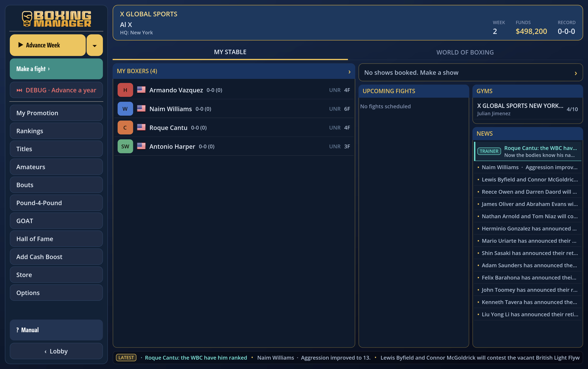Open the Bouts section
Viewport: 588px width, 369px height.
coord(56,185)
